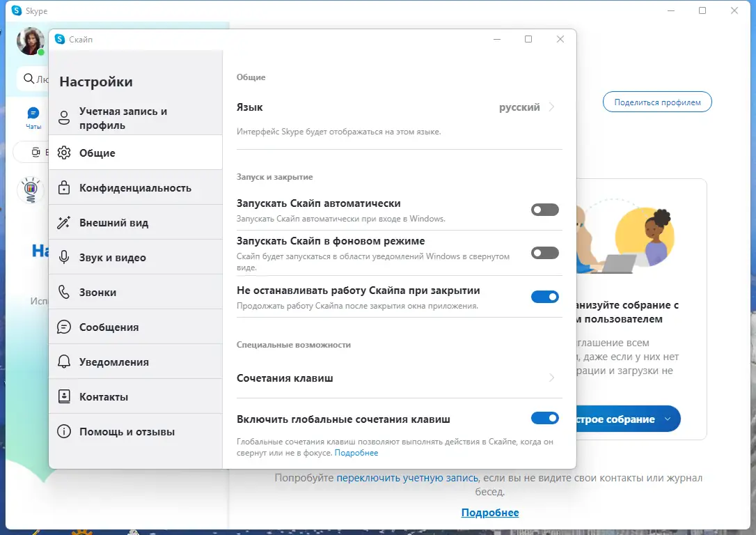756x535 pixels.
Task: Disable Не останавливать работу Скайпа при закрытии
Action: pyautogui.click(x=545, y=297)
